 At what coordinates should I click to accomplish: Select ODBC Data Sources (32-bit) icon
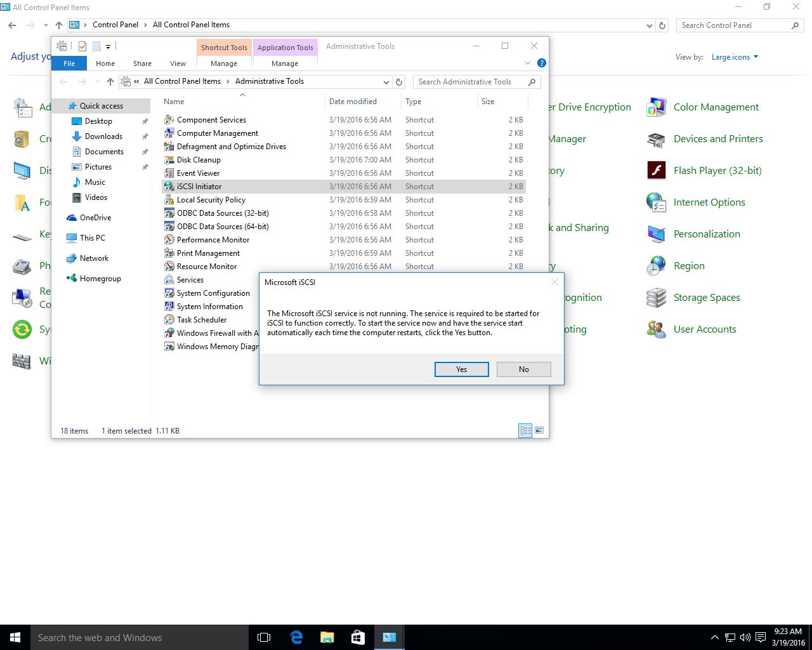169,213
